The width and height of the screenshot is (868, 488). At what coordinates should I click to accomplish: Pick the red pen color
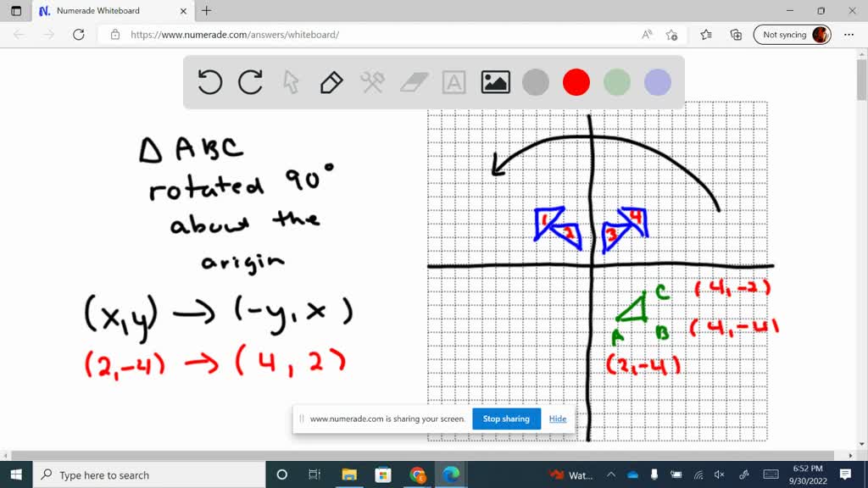tap(576, 82)
